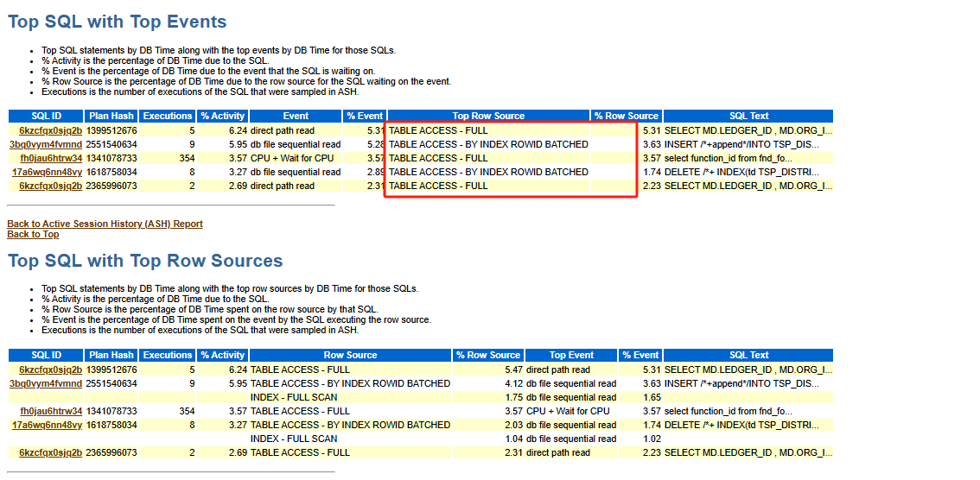The height and width of the screenshot is (480, 980).
Task: Click the 'Top Row Source' column header
Action: (489, 116)
